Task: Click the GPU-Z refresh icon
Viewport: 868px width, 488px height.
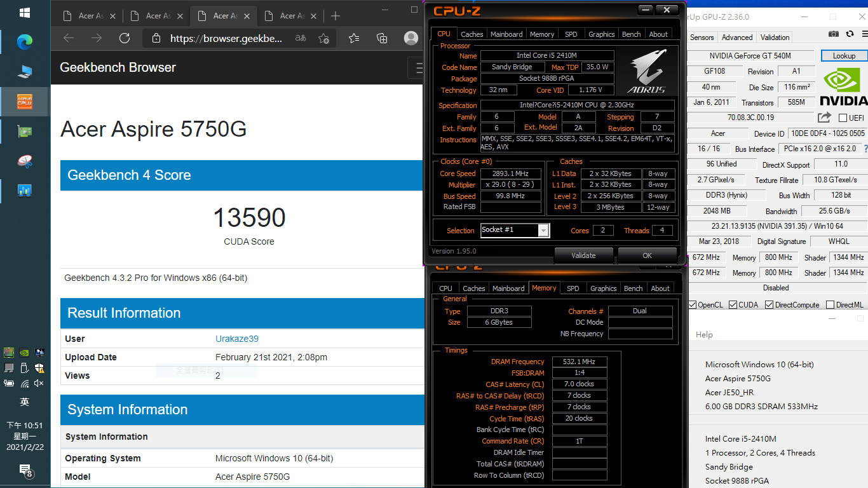Action: tap(850, 34)
